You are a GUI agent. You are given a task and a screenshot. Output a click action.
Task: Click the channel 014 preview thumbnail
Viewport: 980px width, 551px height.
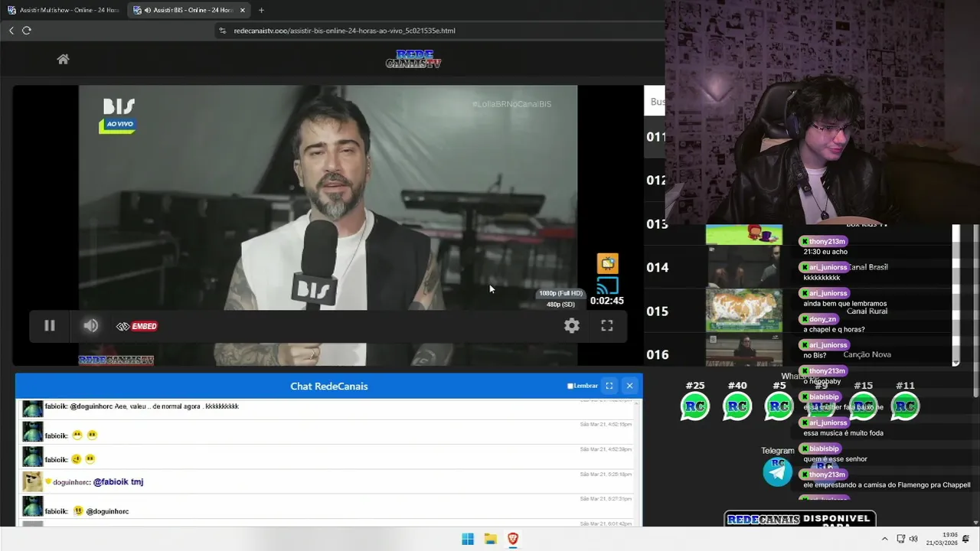coord(744,267)
